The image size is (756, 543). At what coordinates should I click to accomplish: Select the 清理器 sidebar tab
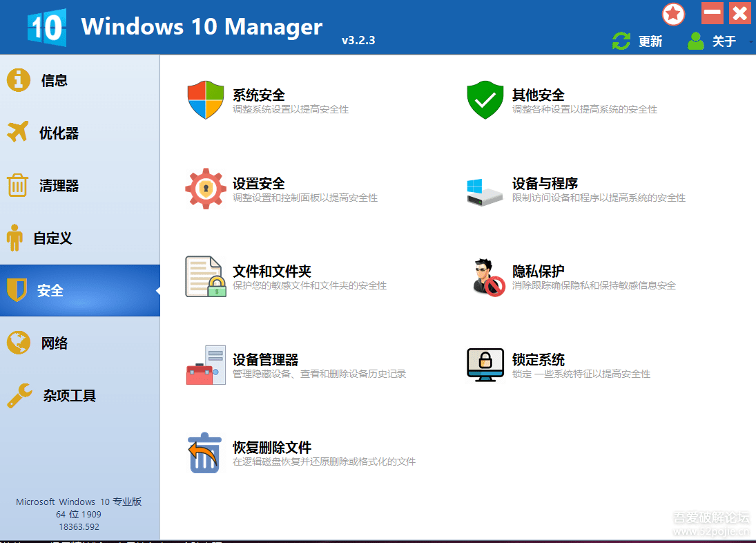[80, 185]
